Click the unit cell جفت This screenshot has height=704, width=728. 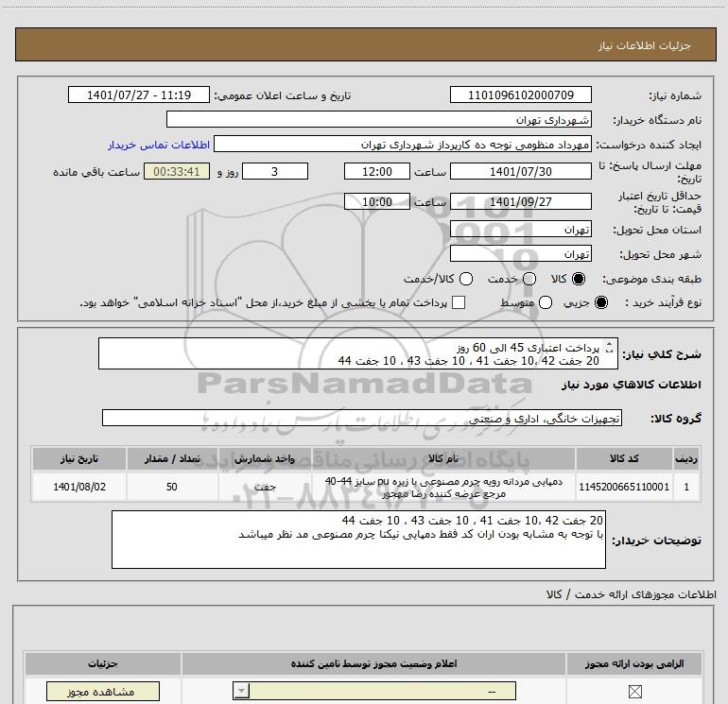(x=265, y=487)
